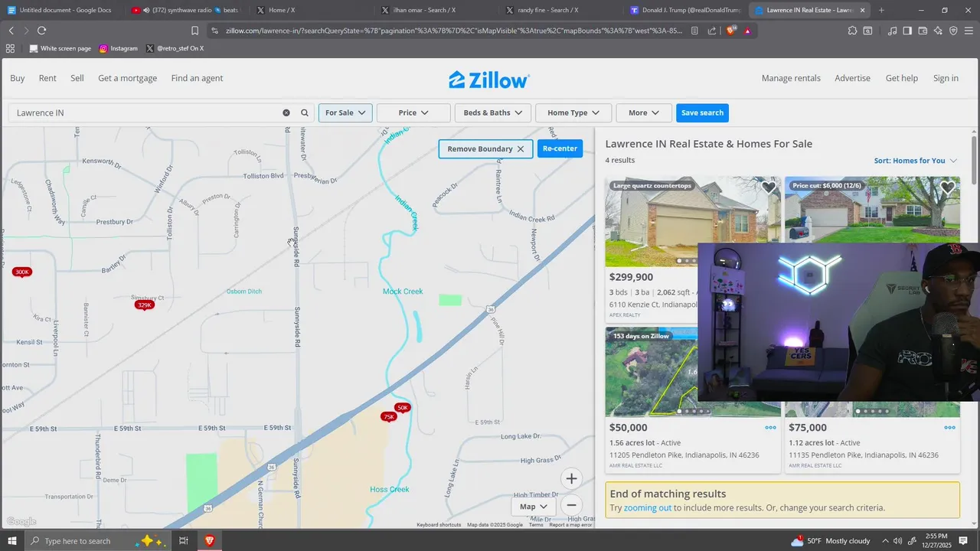Open browser extensions puzzle icon
Viewport: 980px width, 551px height.
852,31
